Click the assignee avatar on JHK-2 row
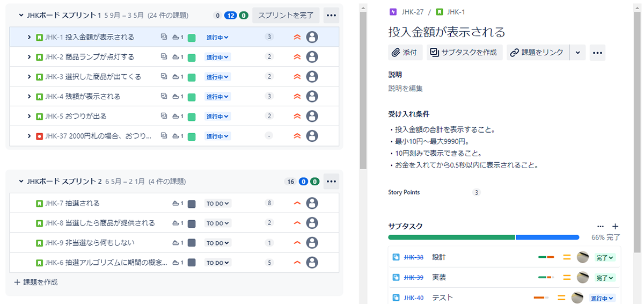Screen dimensions: 644x304 (312, 57)
